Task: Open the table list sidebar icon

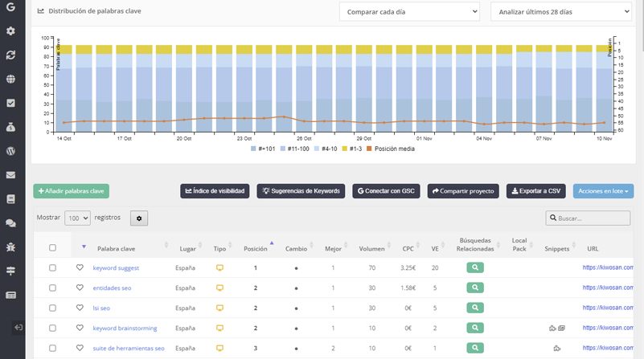Action: tap(10, 295)
